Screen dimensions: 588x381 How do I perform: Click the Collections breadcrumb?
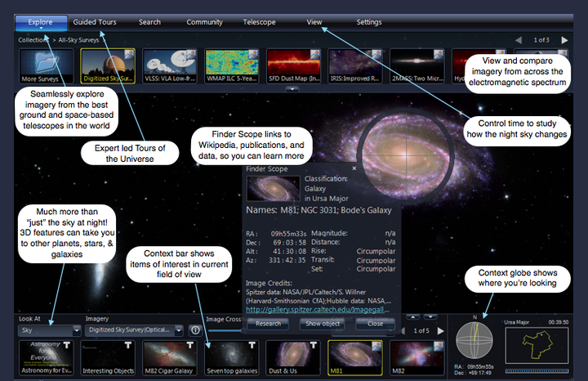pyautogui.click(x=33, y=40)
